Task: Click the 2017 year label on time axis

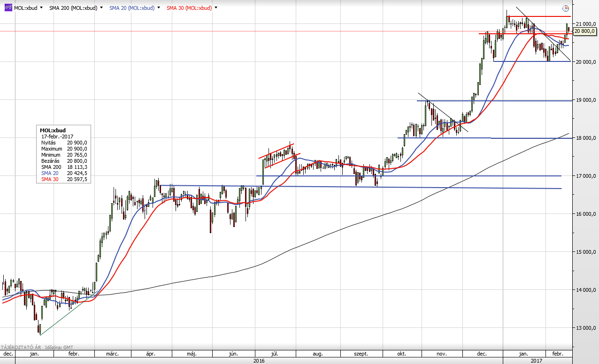Action: 537,361
